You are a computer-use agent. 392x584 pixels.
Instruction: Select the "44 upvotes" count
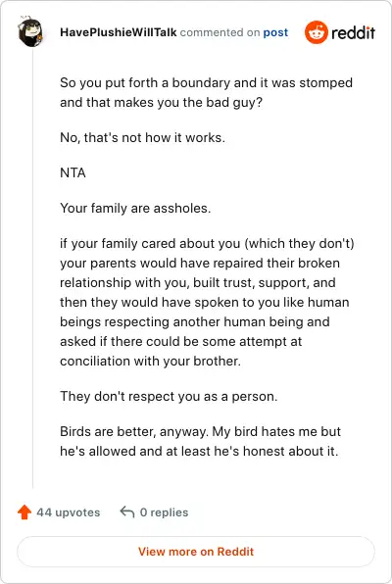pyautogui.click(x=69, y=512)
